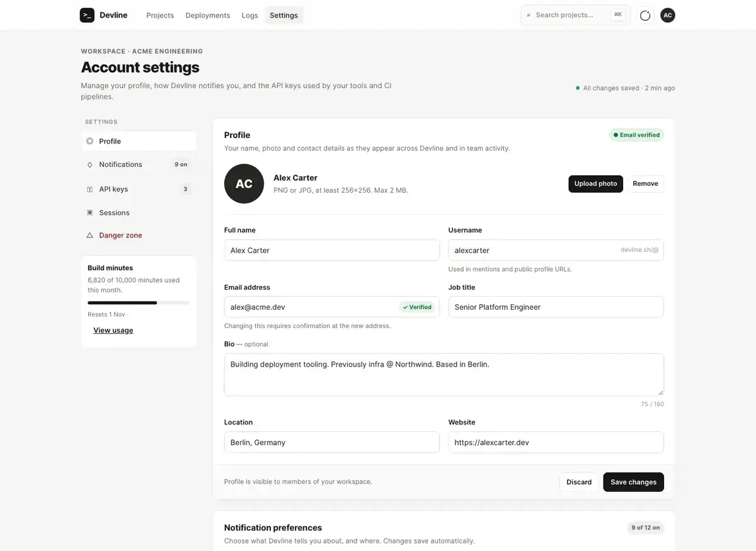
Task: Click the search magnifier icon
Action: pos(529,15)
